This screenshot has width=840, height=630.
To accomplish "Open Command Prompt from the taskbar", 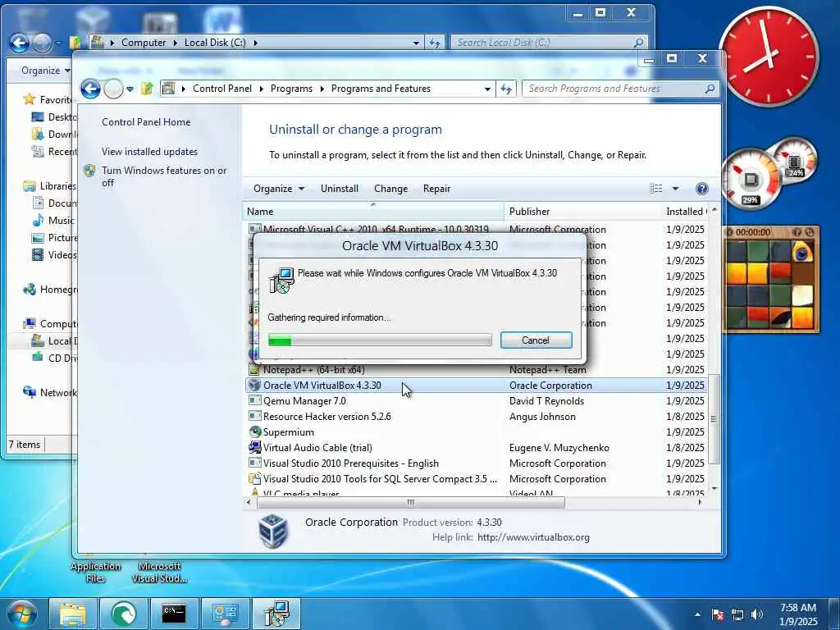I will [x=174, y=614].
